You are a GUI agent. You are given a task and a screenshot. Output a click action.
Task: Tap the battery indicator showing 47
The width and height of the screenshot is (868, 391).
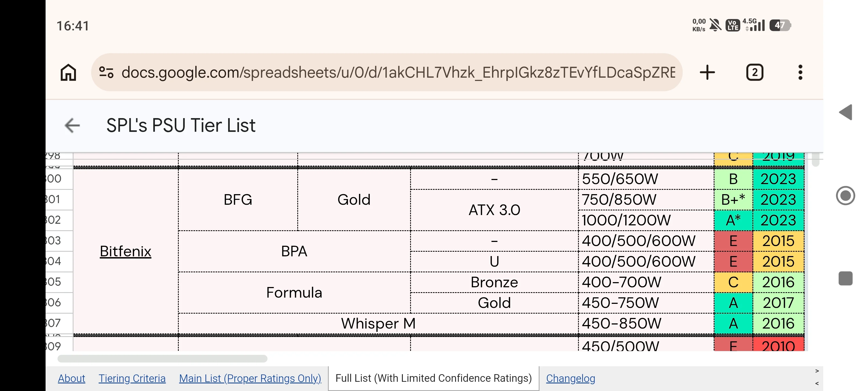(780, 25)
